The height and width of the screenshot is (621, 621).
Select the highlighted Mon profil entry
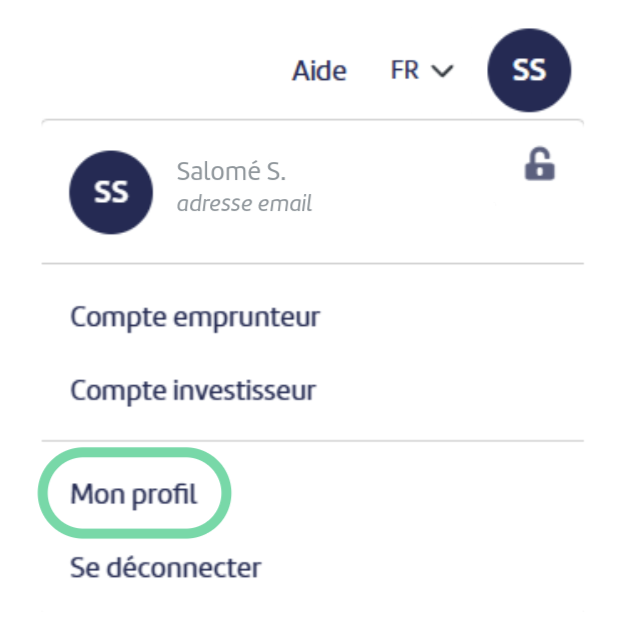133,494
